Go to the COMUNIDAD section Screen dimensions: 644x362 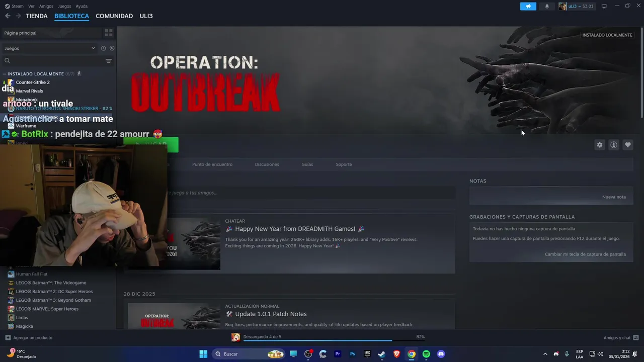(114, 16)
